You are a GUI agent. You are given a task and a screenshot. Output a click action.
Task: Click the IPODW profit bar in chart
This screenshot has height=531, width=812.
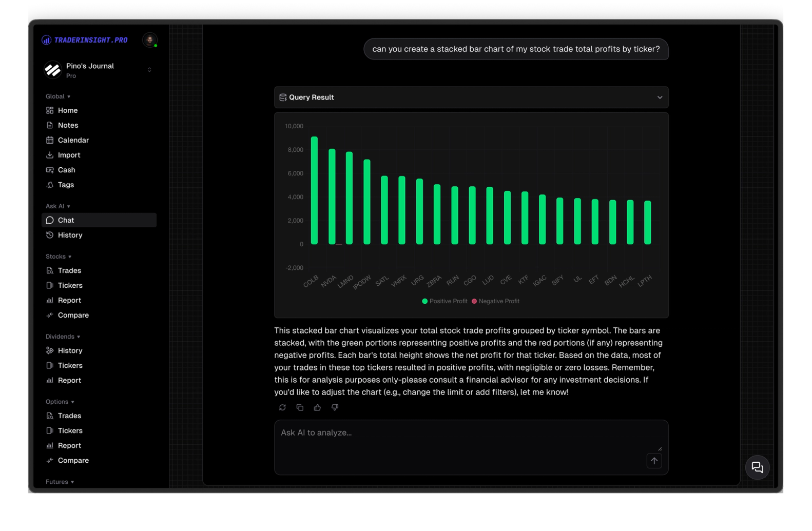click(367, 202)
